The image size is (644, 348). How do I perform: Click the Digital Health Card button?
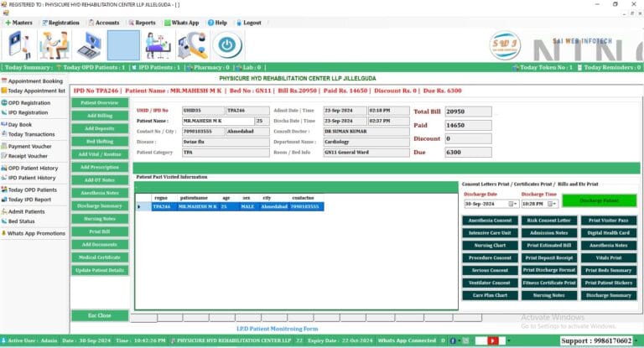pos(608,233)
